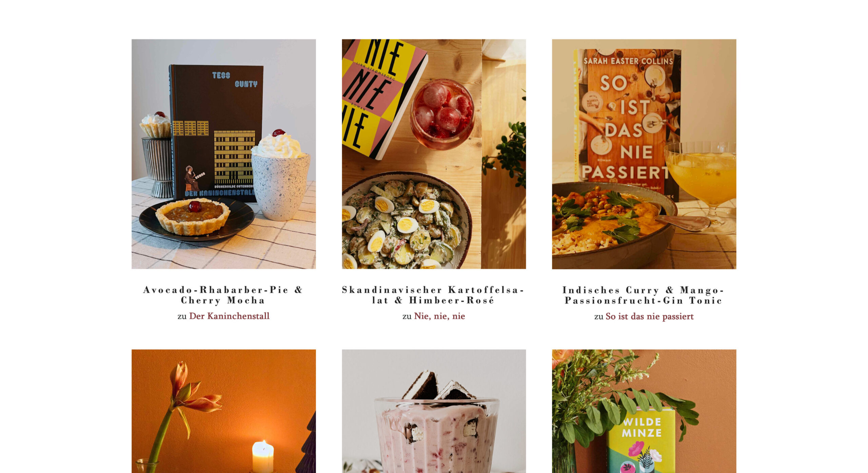
Task: Select the Avocado-Rhabarber-Pie & Cherry Mocha heading
Action: pos(223,295)
